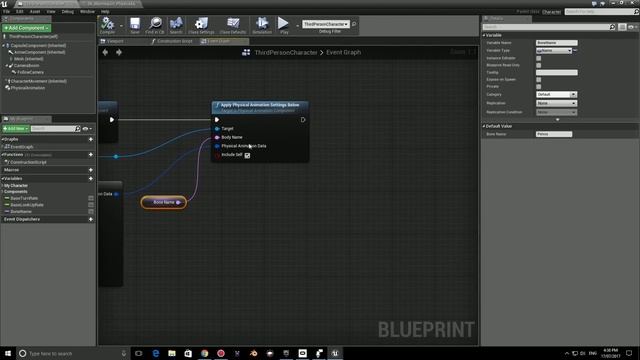Toggle editable eye for BoneName variable
This screenshot has height=360, width=640.
coord(91,211)
